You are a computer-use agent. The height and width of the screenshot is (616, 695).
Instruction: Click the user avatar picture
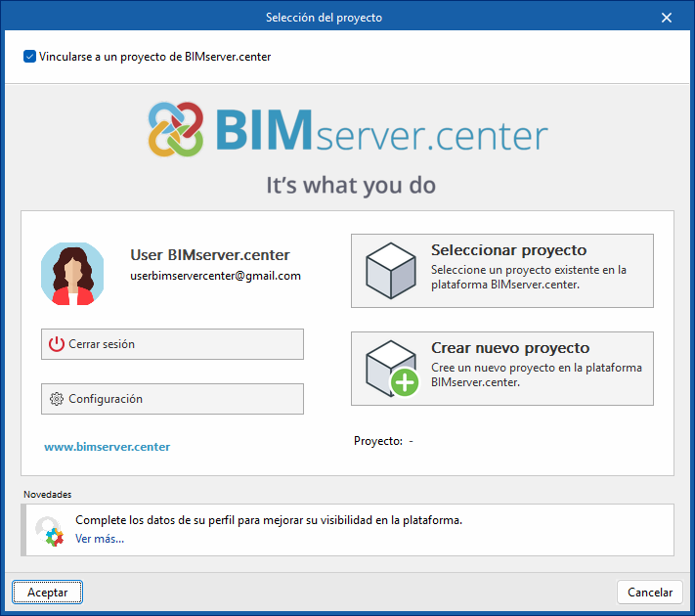[72, 274]
